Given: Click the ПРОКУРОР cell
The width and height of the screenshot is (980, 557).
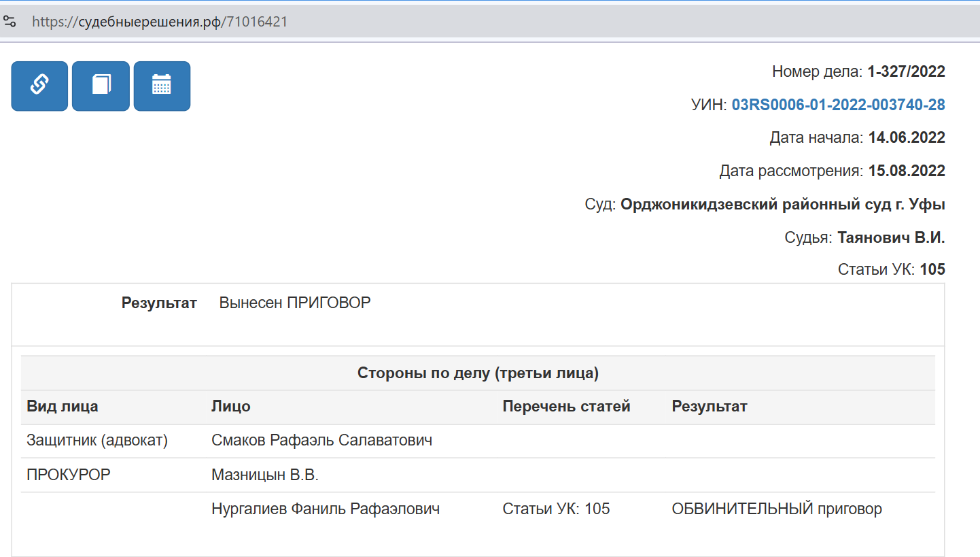Looking at the screenshot, I should coord(68,475).
